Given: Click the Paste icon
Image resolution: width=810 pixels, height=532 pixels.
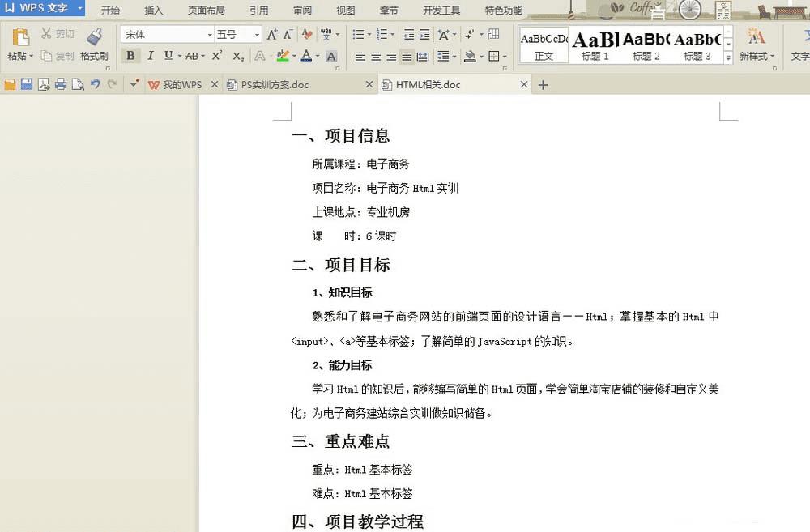Looking at the screenshot, I should [20, 36].
